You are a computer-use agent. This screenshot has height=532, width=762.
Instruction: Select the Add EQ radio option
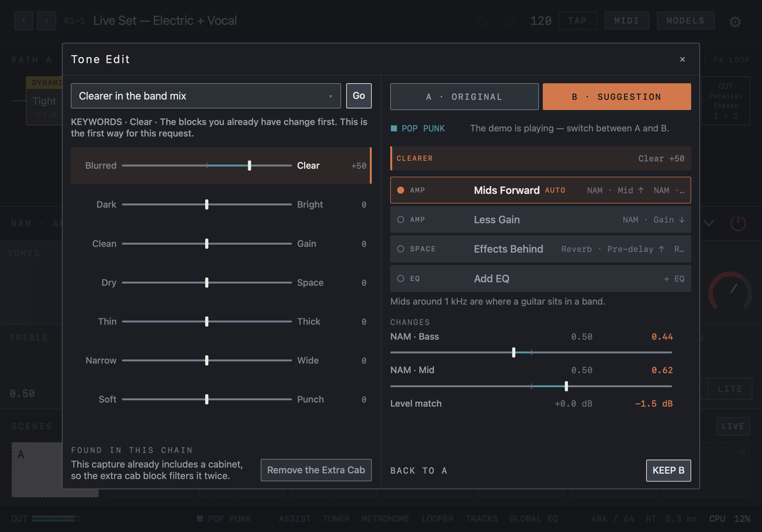click(400, 278)
